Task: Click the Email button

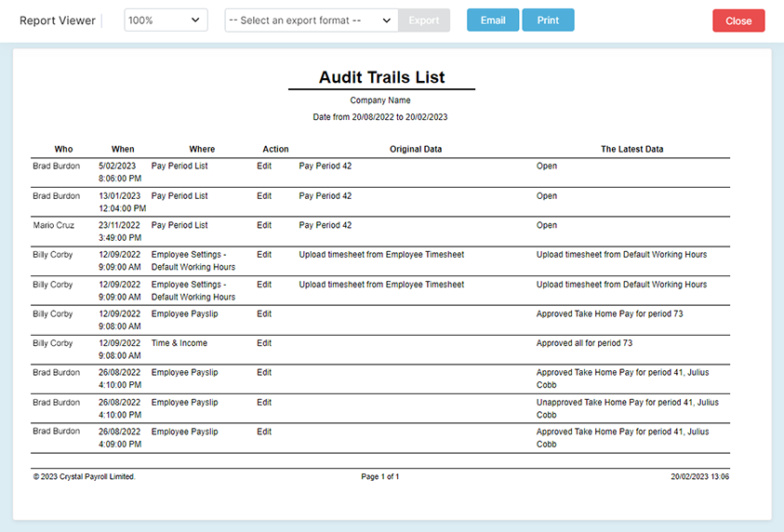Action: (x=493, y=20)
